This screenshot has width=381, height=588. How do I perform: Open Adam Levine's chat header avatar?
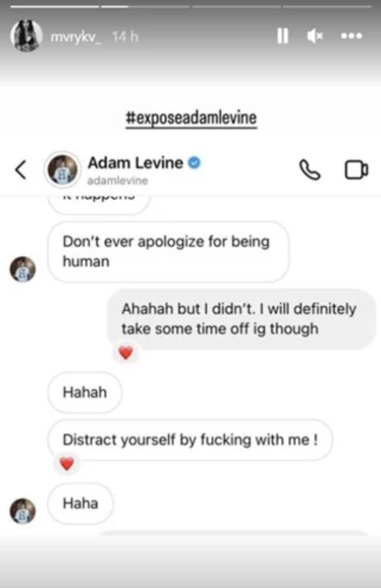[x=63, y=169]
